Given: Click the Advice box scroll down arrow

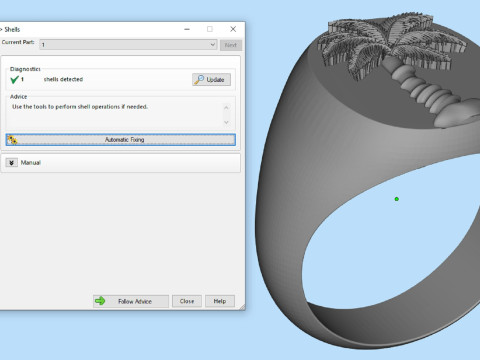Looking at the screenshot, I should pos(226,122).
